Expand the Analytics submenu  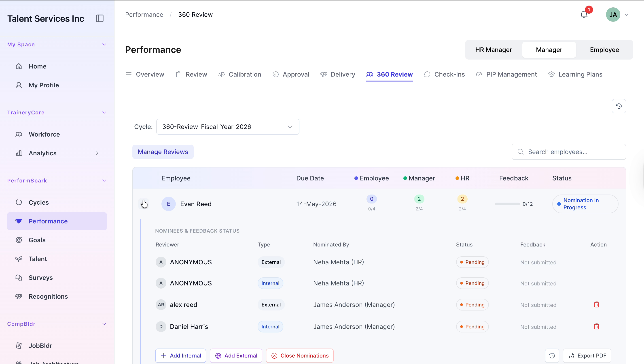pos(97,153)
